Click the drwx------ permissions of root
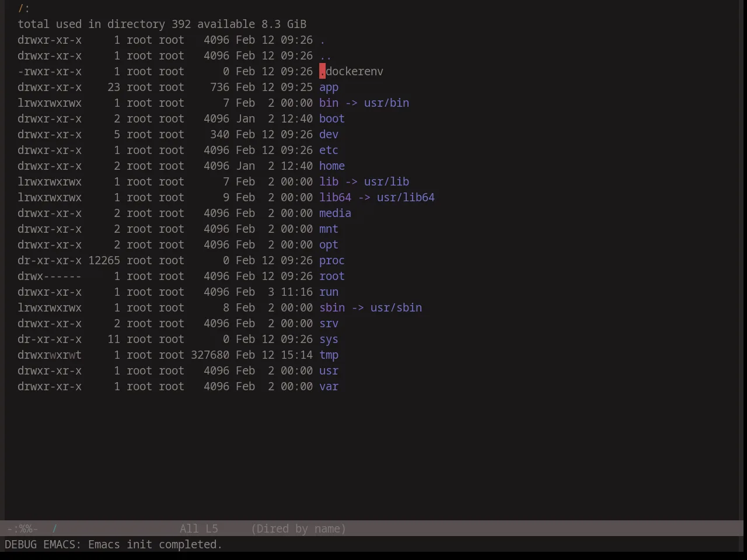Screen dimensions: 747x560 (x=50, y=276)
